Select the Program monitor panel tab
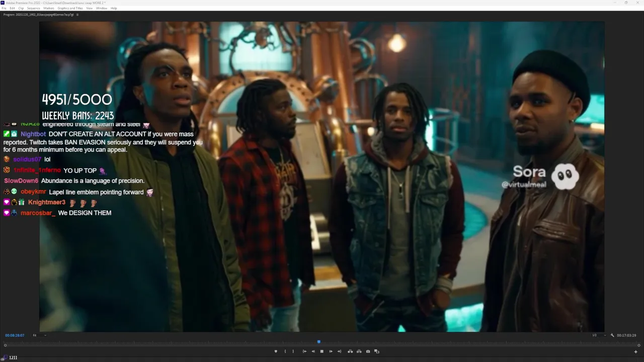Viewport: 644px width, 362px height. pyautogui.click(x=38, y=15)
